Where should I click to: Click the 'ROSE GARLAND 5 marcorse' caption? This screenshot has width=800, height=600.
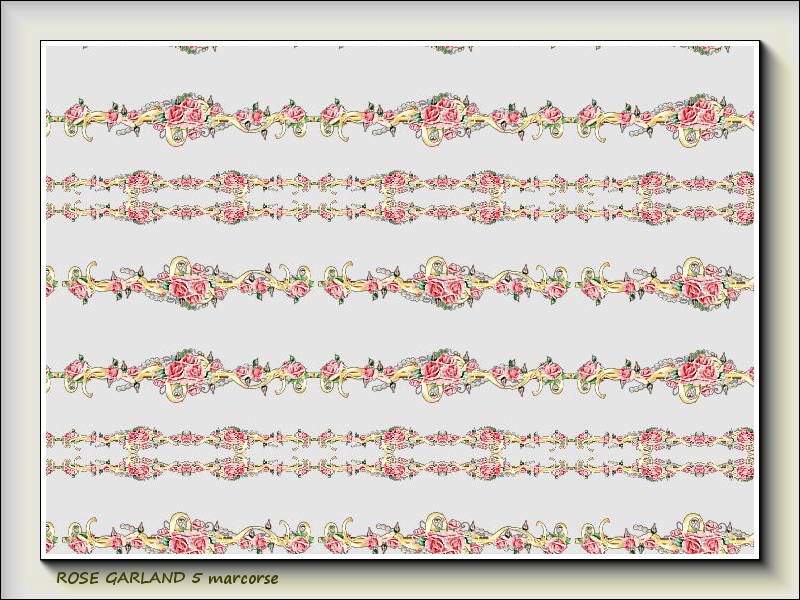(166, 578)
